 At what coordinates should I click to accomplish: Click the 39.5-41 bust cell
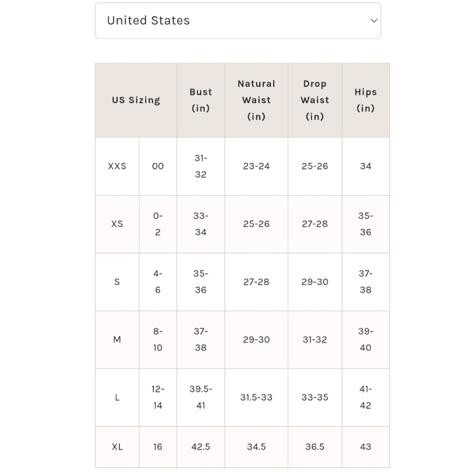pyautogui.click(x=201, y=397)
